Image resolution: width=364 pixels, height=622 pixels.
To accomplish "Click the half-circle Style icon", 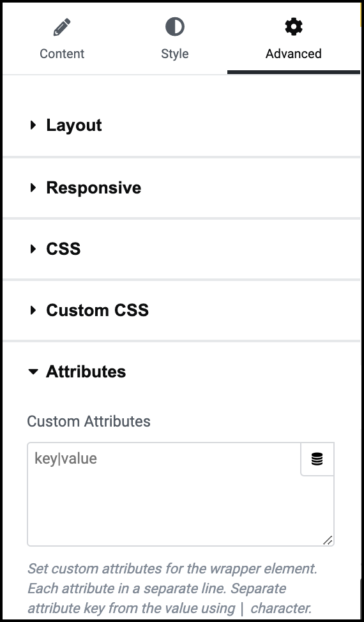I will coord(175,27).
